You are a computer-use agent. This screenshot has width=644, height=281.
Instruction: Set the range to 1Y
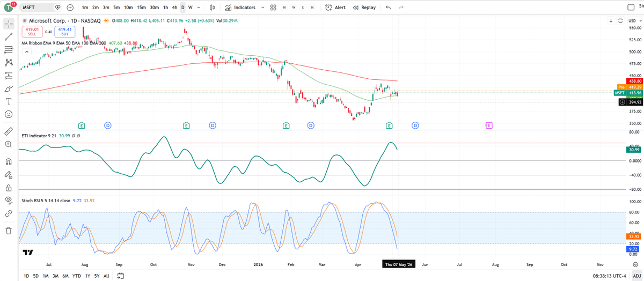pyautogui.click(x=87, y=276)
